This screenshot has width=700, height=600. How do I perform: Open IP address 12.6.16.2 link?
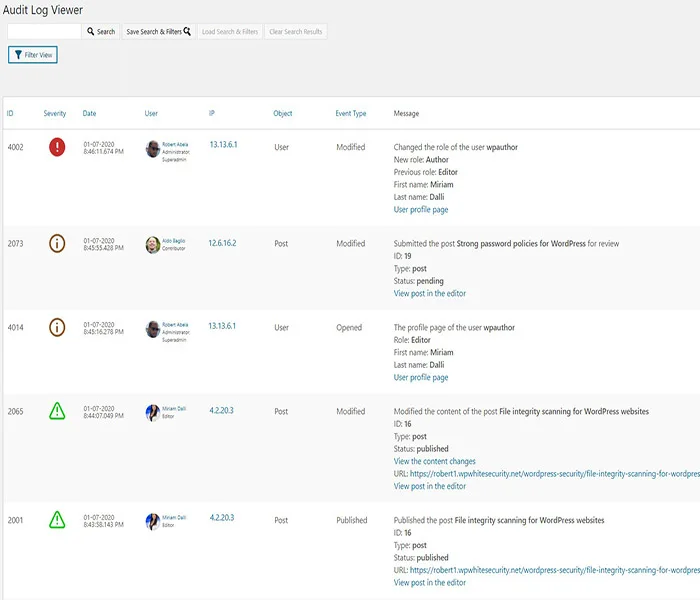223,243
